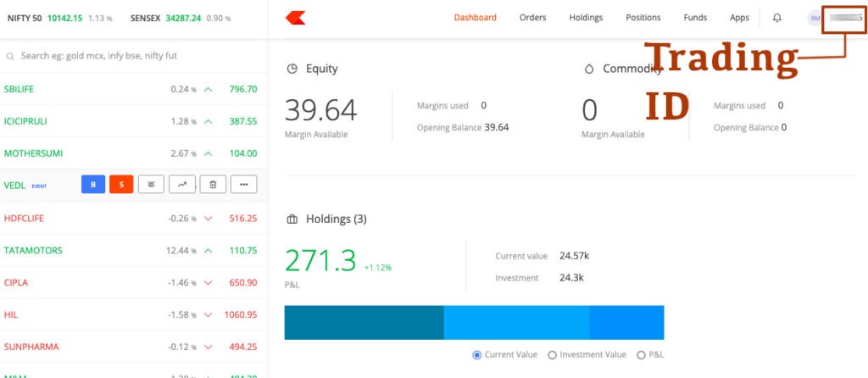
Task: Click HDFCLIFE down arrow indicator
Action: click(x=209, y=219)
